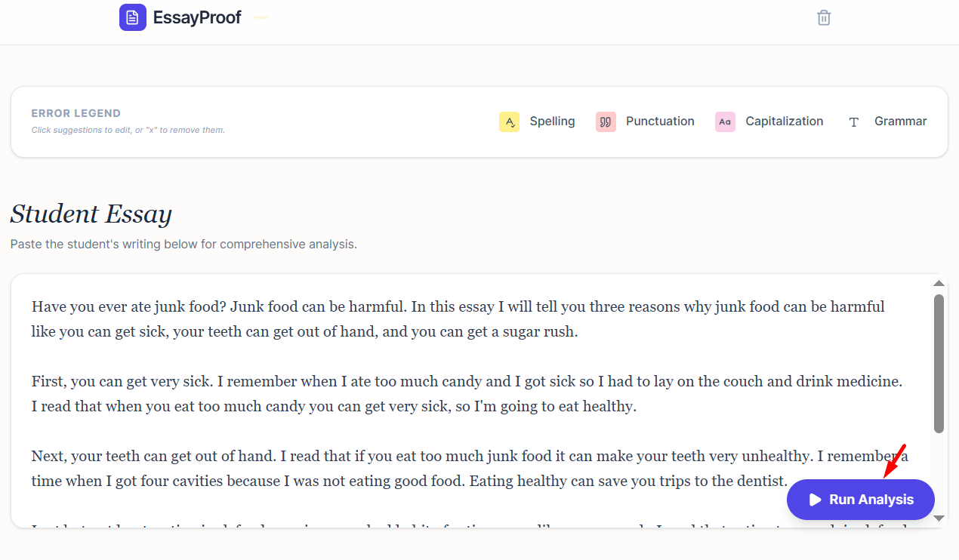Click the play triangle in Run Analysis
The image size is (959, 560).
pos(815,500)
